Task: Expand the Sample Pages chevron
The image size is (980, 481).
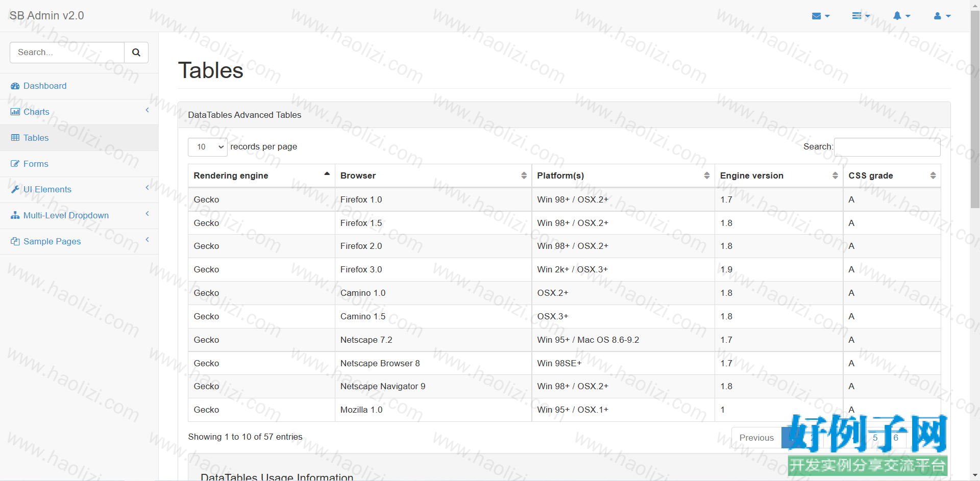Action: (x=147, y=240)
